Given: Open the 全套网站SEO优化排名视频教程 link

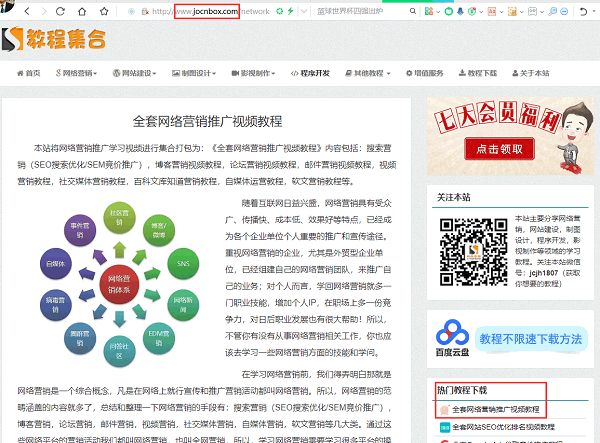Looking at the screenshot, I should point(503,427).
